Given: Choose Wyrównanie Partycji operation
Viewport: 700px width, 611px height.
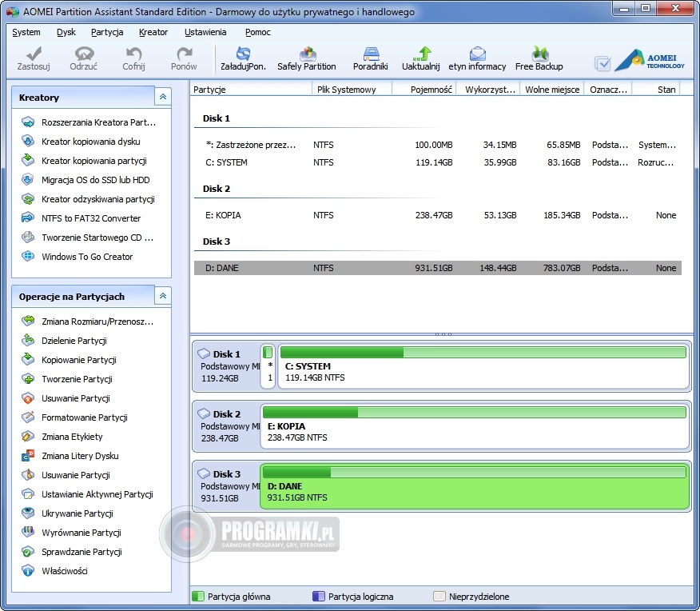Looking at the screenshot, I should pyautogui.click(x=71, y=533).
